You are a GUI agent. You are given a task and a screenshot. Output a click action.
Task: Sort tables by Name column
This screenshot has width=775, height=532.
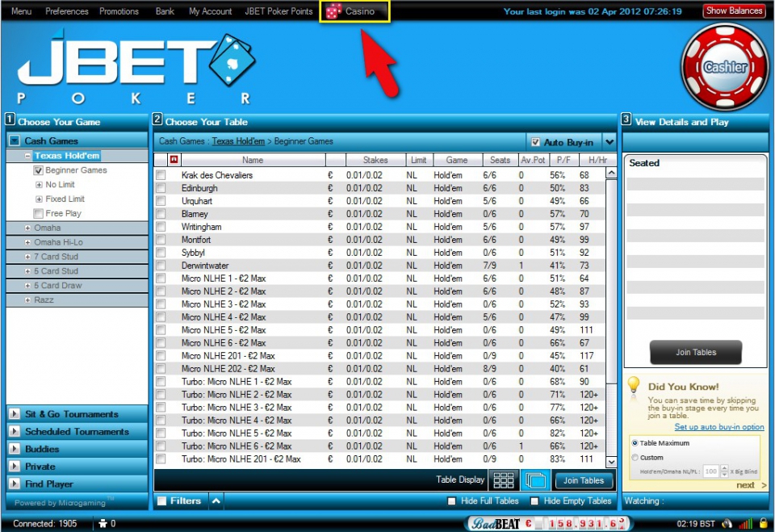pos(253,160)
